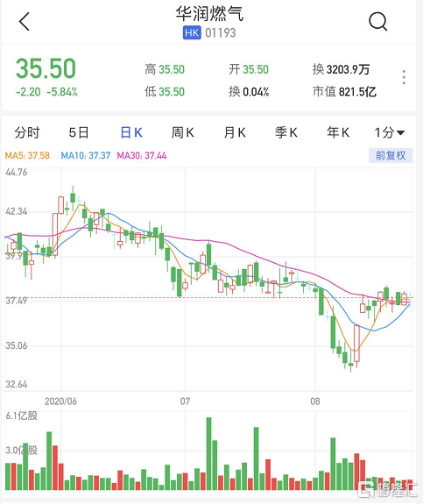Tap the change percentage -5.84%
The width and height of the screenshot is (423, 504).
62,92
